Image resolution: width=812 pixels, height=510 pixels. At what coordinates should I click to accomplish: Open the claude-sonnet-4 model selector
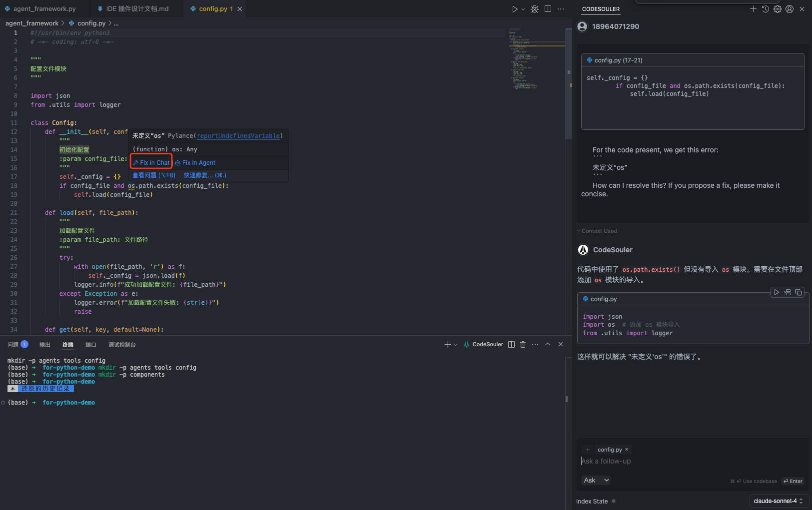[779, 501]
